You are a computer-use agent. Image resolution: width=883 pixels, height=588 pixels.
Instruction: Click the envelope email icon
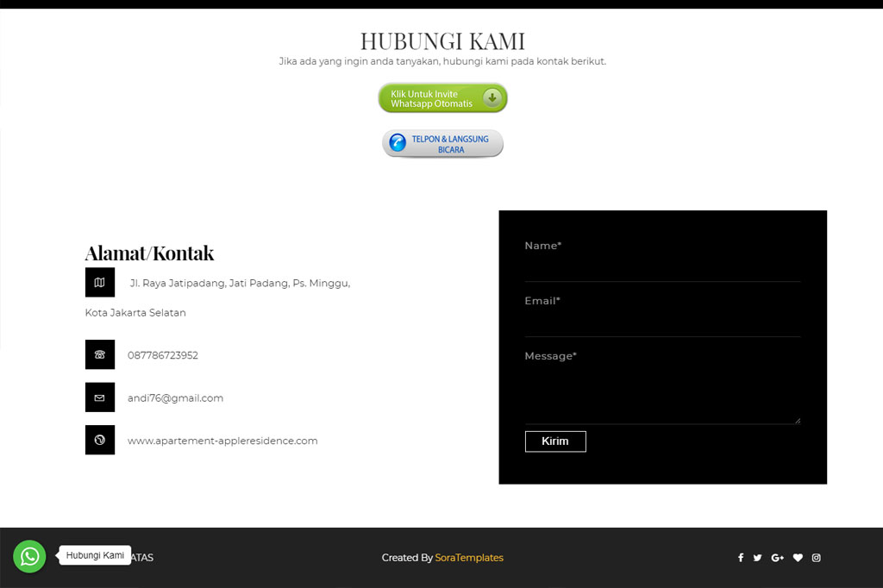100,397
